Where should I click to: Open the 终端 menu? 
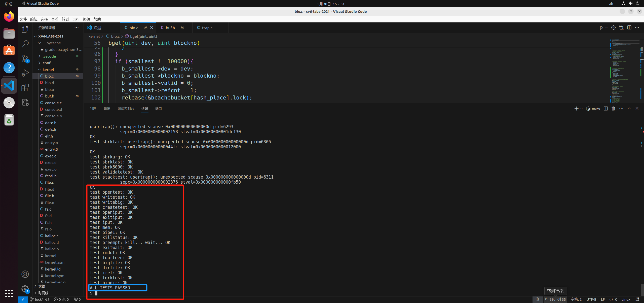coord(87,19)
